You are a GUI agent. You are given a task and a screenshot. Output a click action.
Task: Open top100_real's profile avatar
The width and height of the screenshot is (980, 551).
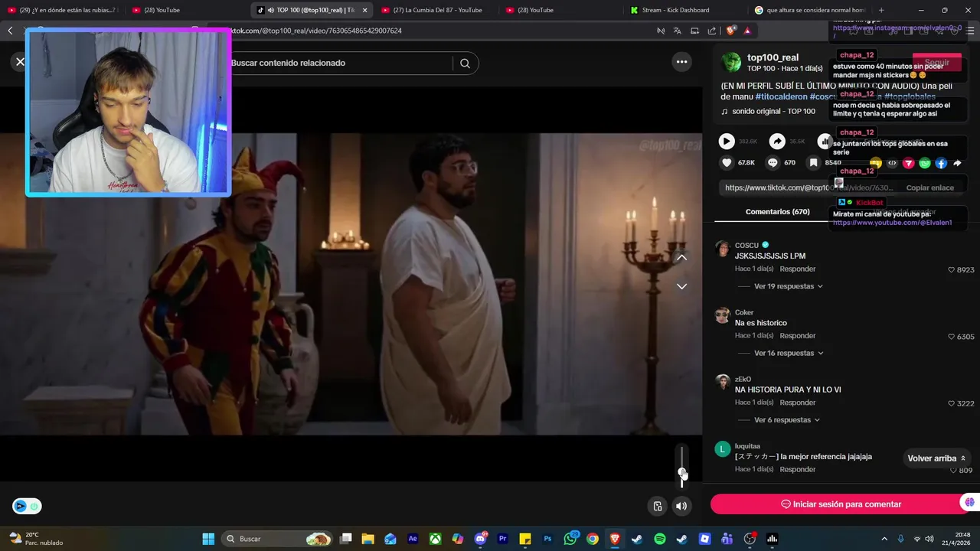click(731, 62)
